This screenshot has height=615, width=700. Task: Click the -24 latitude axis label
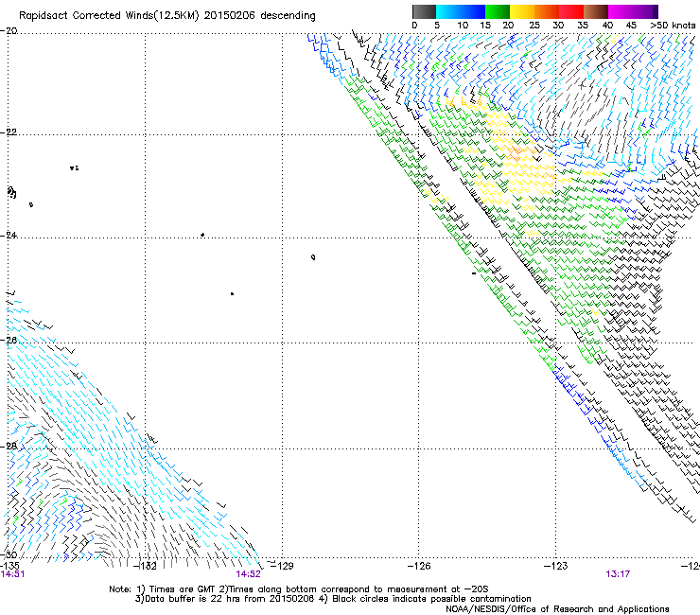[9, 236]
